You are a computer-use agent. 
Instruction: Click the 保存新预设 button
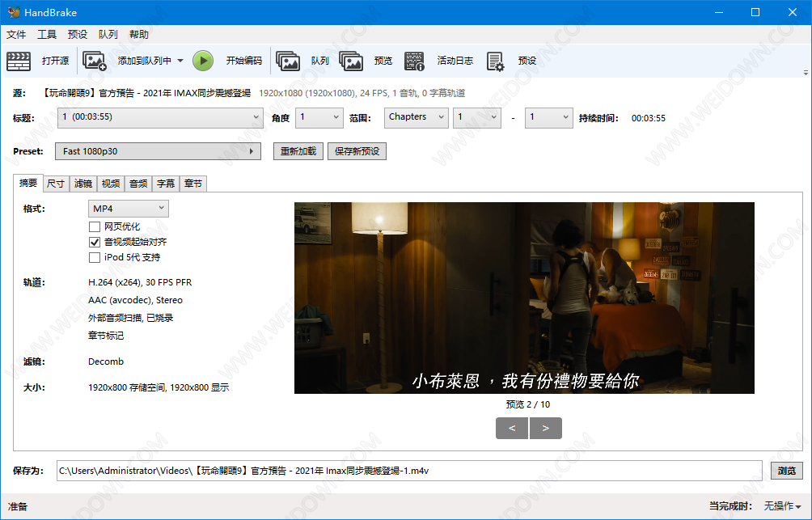tap(357, 151)
